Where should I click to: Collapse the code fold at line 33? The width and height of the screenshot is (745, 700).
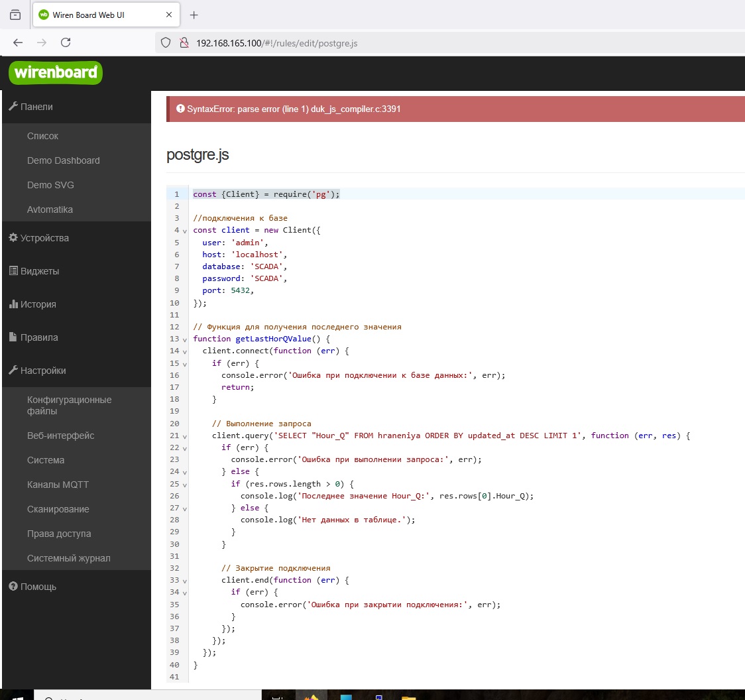(x=185, y=581)
